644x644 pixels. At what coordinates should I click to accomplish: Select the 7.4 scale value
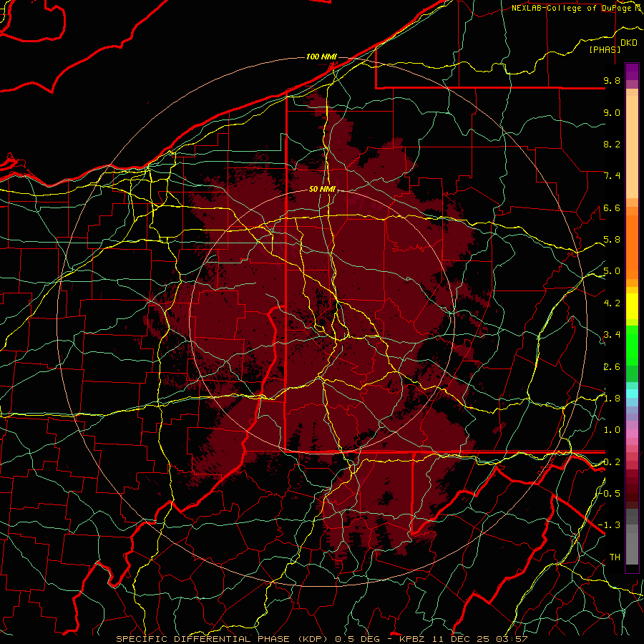coord(612,176)
